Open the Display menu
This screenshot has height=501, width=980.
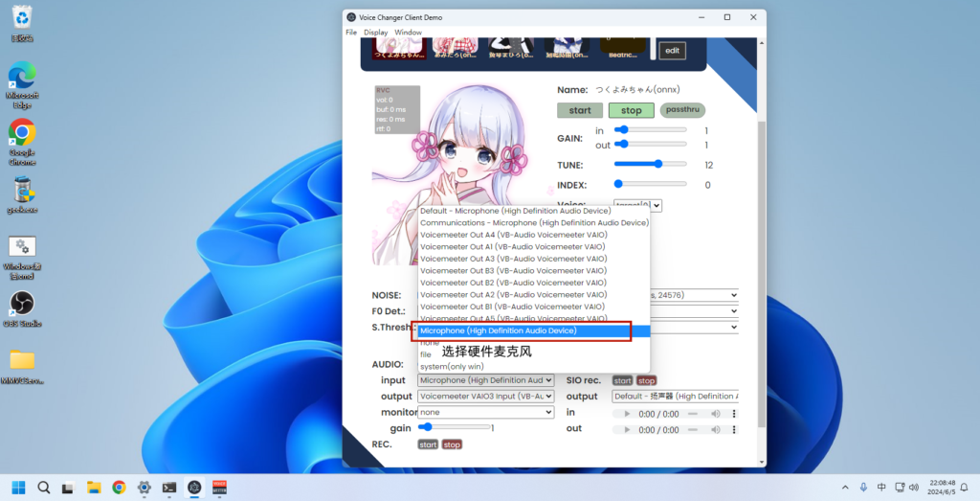coord(375,32)
